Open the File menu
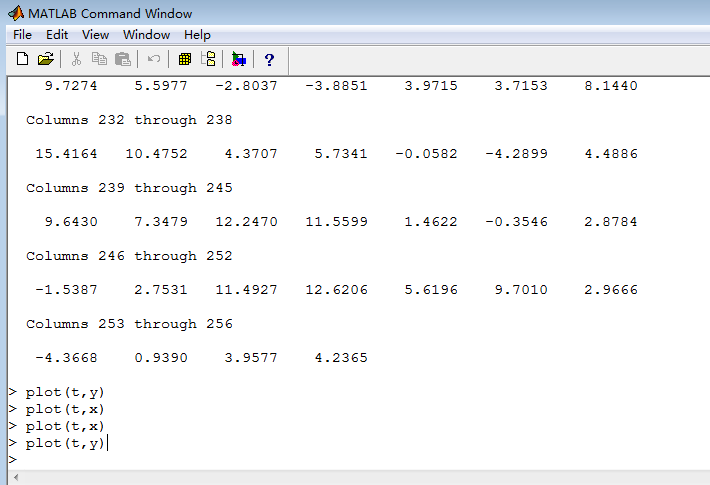The image size is (710, 485). pyautogui.click(x=22, y=35)
